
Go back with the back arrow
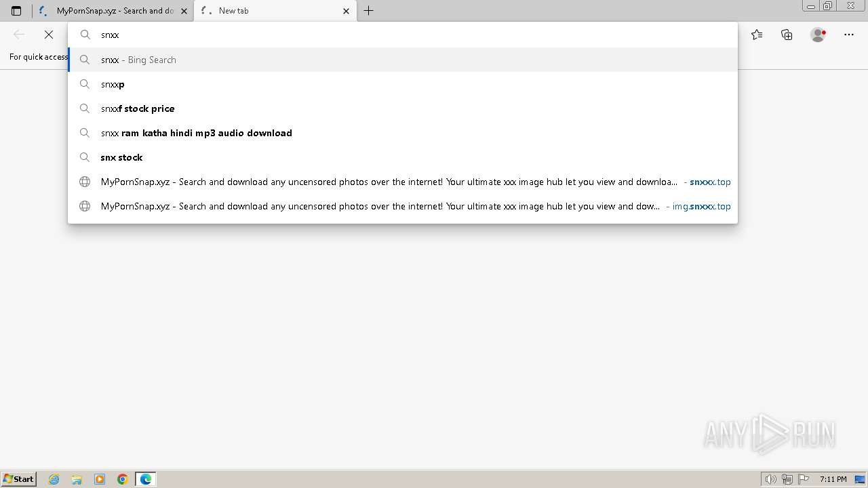tap(19, 35)
